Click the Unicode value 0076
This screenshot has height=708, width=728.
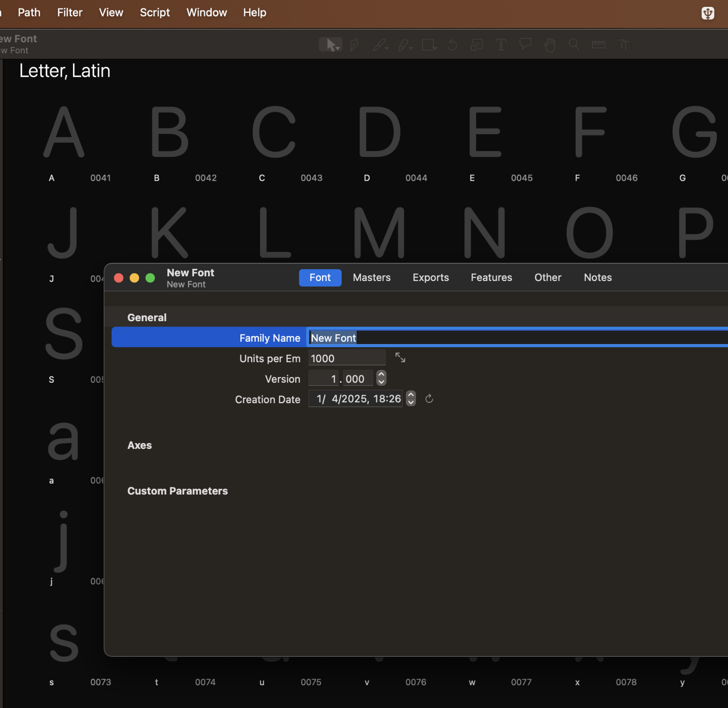click(416, 682)
